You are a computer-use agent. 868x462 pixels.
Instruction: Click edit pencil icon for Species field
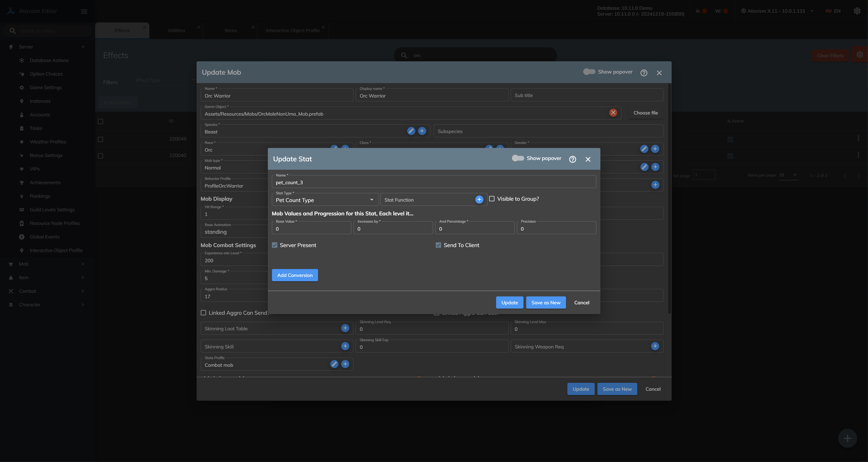tap(411, 131)
